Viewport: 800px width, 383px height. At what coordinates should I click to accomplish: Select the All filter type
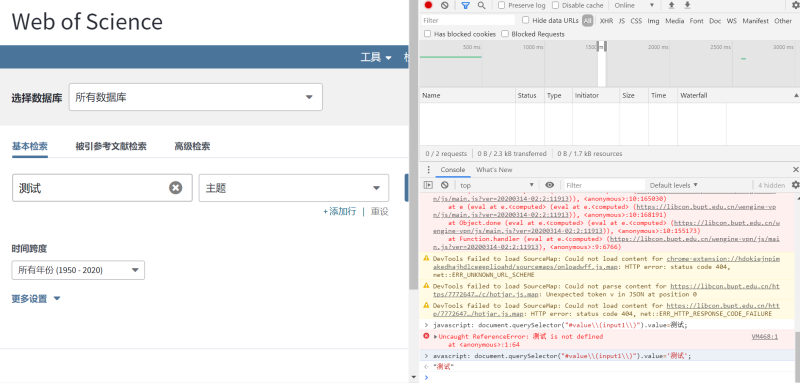click(x=588, y=21)
